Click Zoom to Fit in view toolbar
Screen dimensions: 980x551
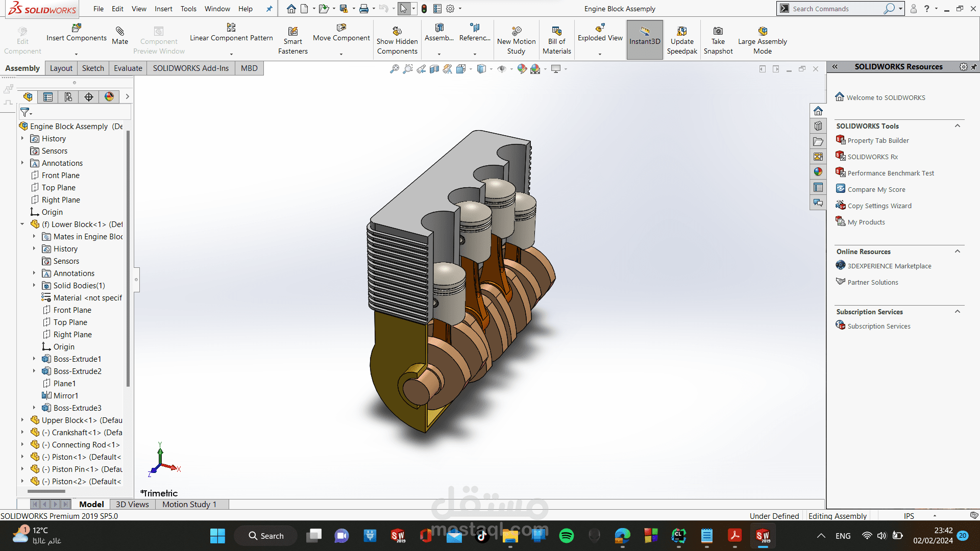tap(395, 69)
